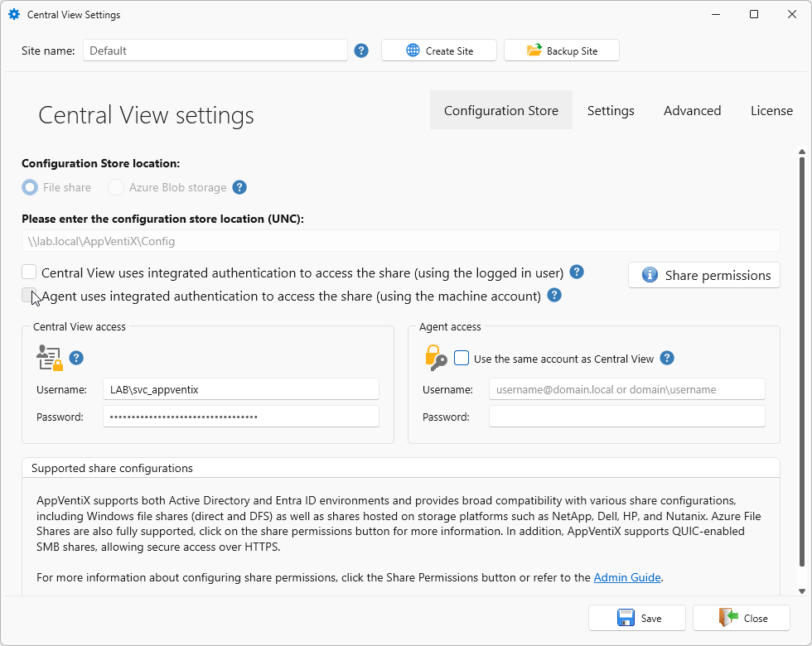This screenshot has height=646, width=812.
Task: Click the Central View access Password field
Action: [241, 417]
